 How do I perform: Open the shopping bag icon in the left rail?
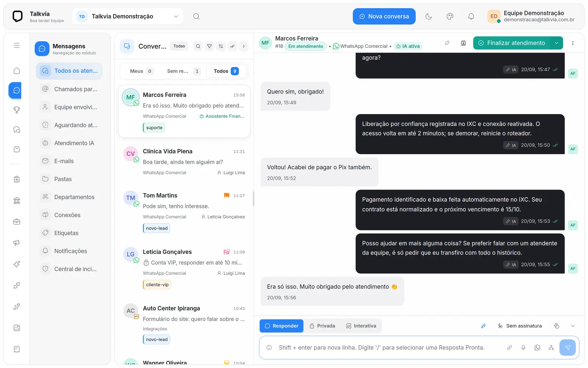17,149
